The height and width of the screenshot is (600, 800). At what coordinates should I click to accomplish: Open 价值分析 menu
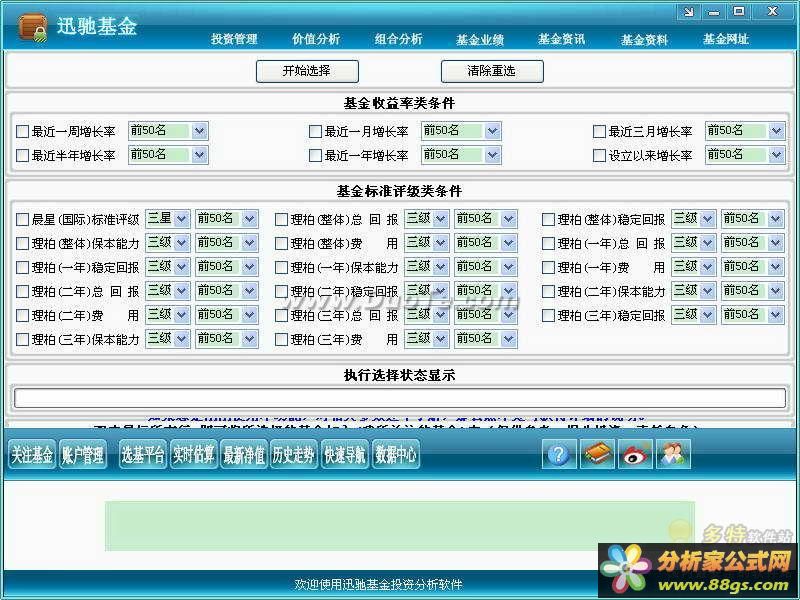click(x=316, y=39)
